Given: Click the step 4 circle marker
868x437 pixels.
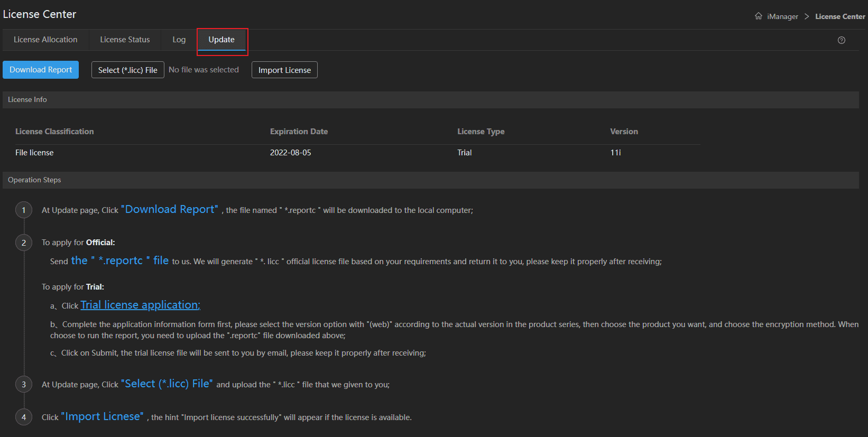Looking at the screenshot, I should tap(24, 417).
